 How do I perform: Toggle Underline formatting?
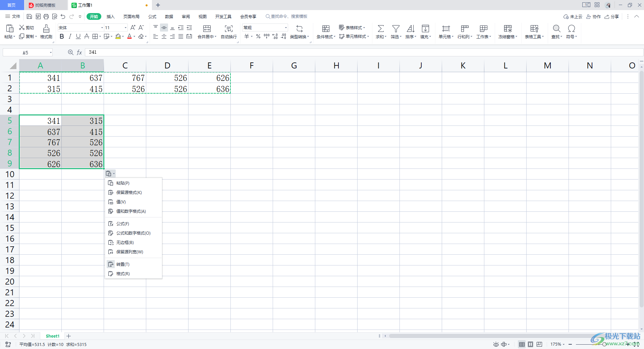coord(78,36)
